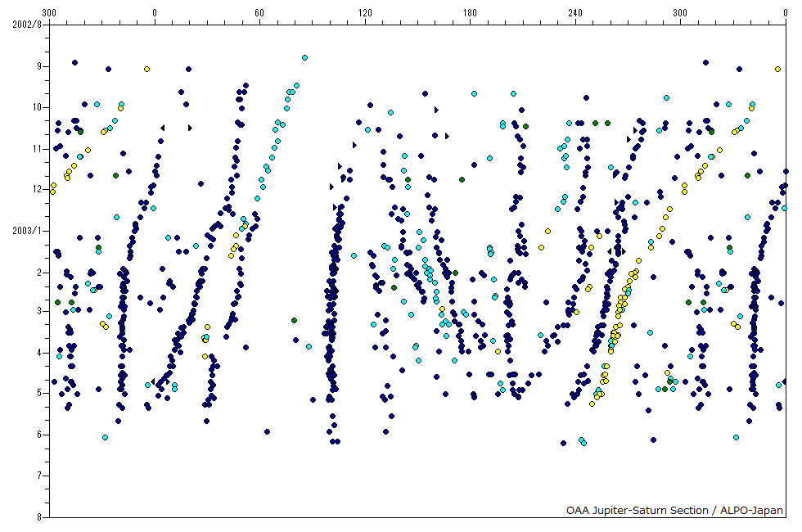
Task: Click the "11" month label on left axis
Action: pyautogui.click(x=38, y=149)
